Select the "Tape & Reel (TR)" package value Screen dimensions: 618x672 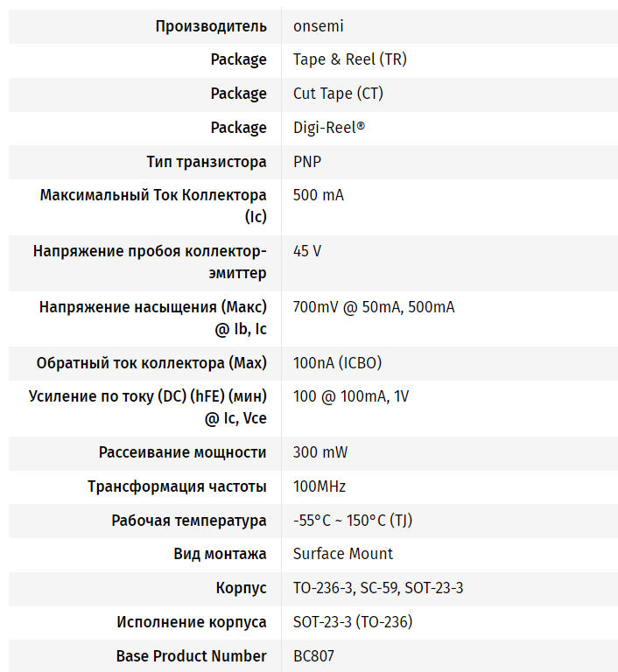point(349,59)
